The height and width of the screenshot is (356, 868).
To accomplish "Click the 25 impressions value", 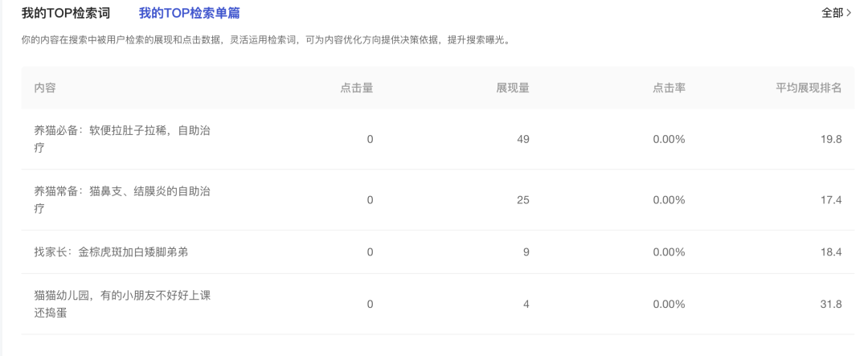I will pyautogui.click(x=523, y=199).
